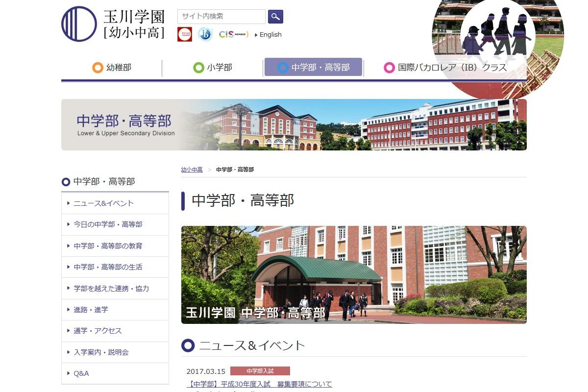Image resolution: width=588 pixels, height=392 pixels.
Task: Open 通学・アクセス in the side menu
Action: click(98, 331)
